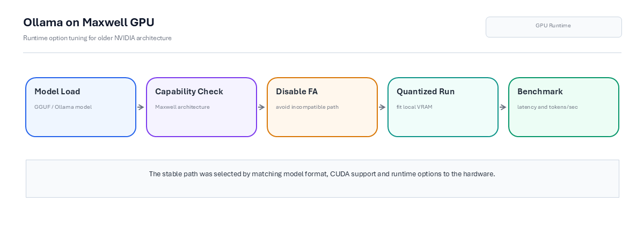This screenshot has width=644, height=225.
Task: Click arrow between Capability Check and Disable FA
Action: pos(262,107)
